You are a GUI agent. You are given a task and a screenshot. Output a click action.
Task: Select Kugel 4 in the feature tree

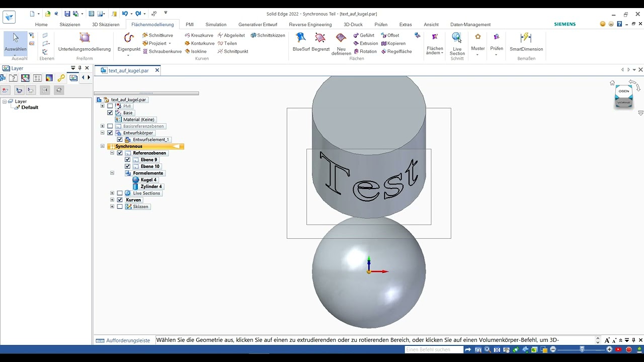pyautogui.click(x=148, y=180)
